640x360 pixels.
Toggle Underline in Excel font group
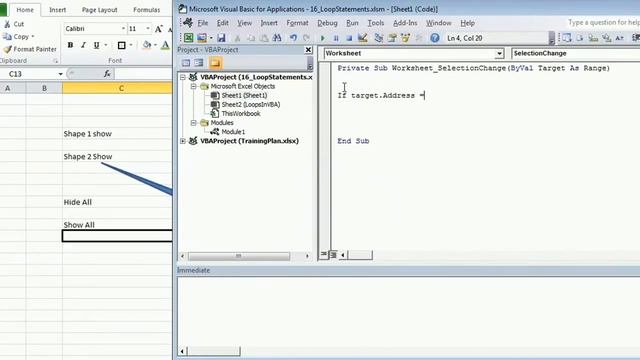tap(96, 45)
